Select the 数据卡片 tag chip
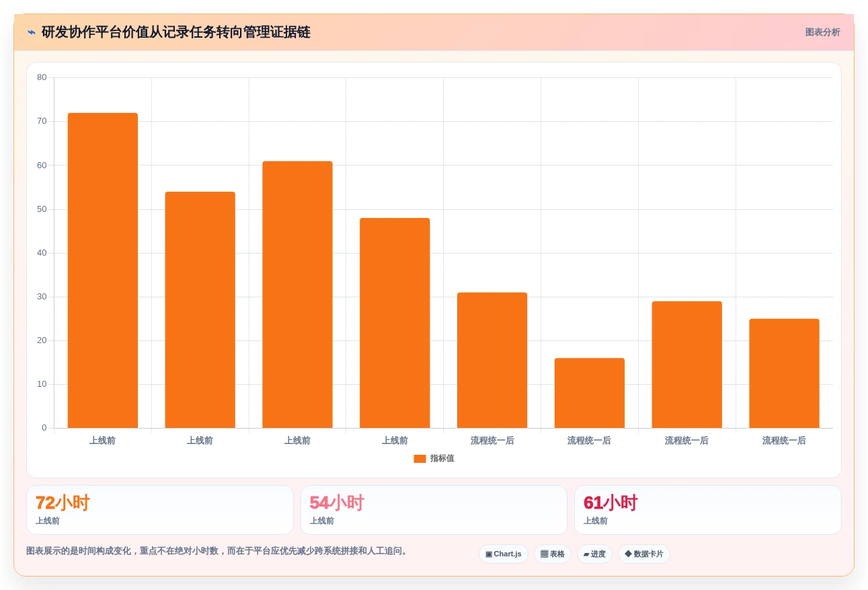The width and height of the screenshot is (868, 590). pyautogui.click(x=644, y=554)
